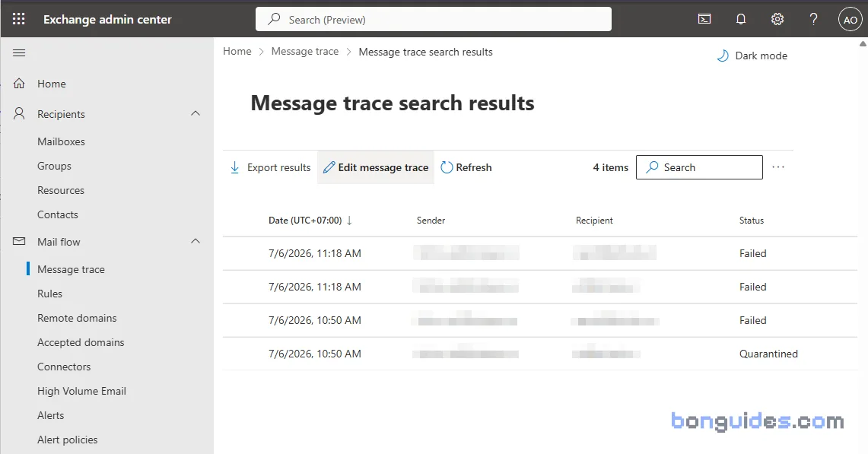868x454 pixels.
Task: Open the app launcher waffle icon
Action: [19, 19]
